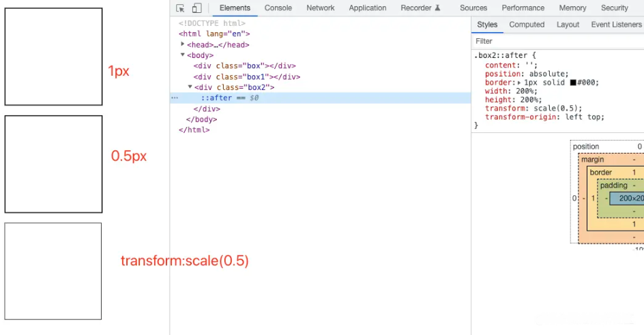The height and width of the screenshot is (335, 644).
Task: Toggle the device toolbar icon
Action: click(x=197, y=8)
